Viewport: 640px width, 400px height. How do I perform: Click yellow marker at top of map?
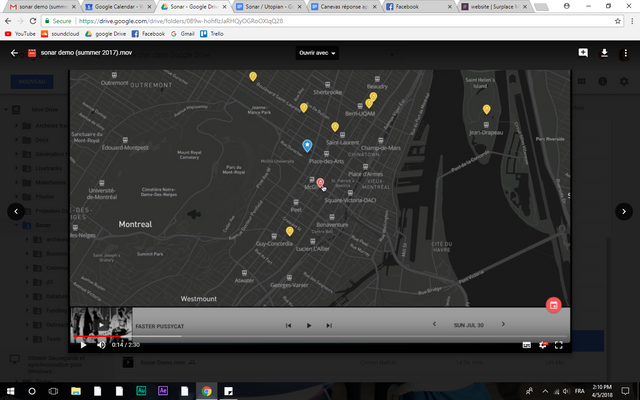(x=253, y=76)
